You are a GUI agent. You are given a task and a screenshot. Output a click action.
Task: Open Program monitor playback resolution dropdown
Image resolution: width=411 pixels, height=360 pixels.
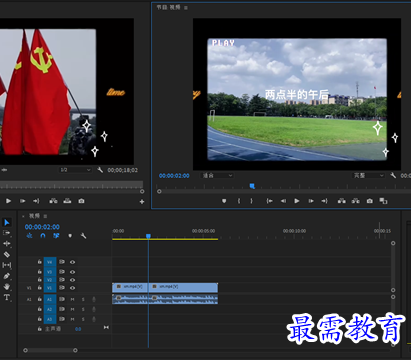368,175
